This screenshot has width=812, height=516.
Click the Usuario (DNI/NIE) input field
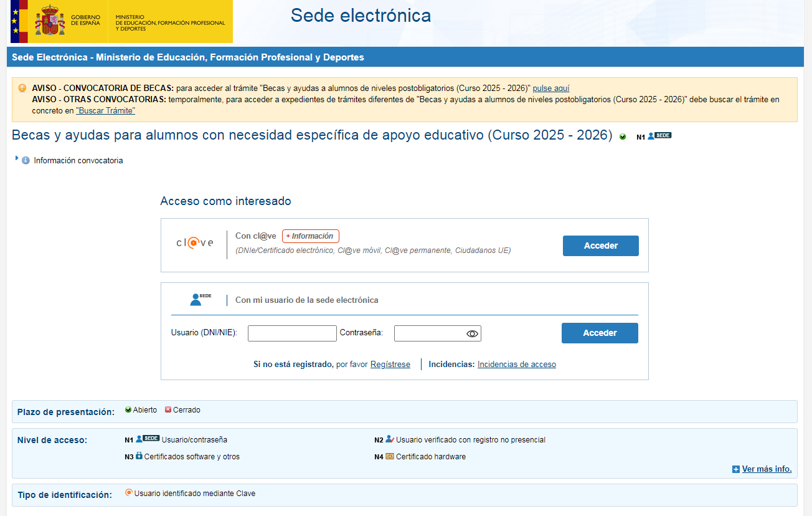click(292, 333)
